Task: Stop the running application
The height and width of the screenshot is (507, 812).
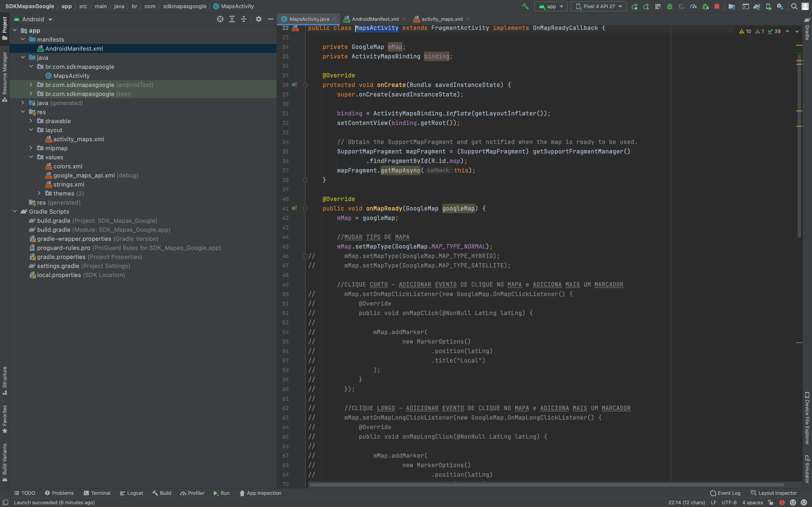Action: 717,6
